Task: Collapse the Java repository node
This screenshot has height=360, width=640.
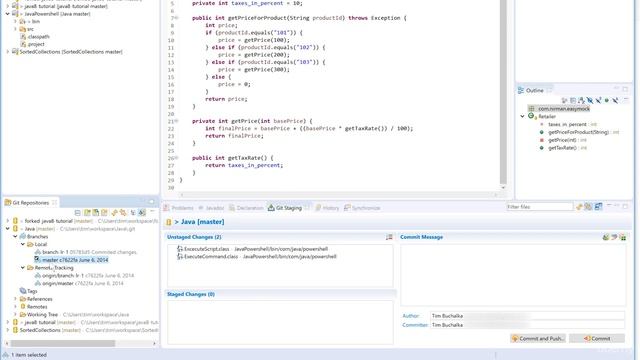Action: [8, 229]
